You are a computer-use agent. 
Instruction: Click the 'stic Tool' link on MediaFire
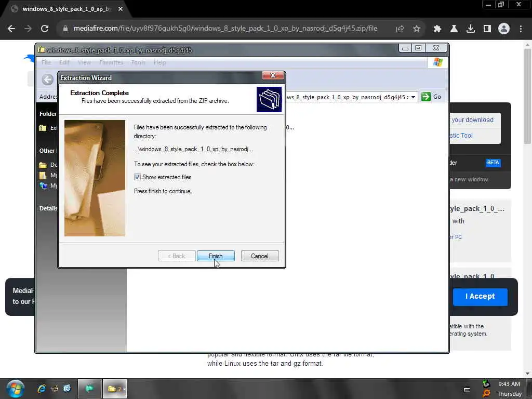tap(461, 136)
